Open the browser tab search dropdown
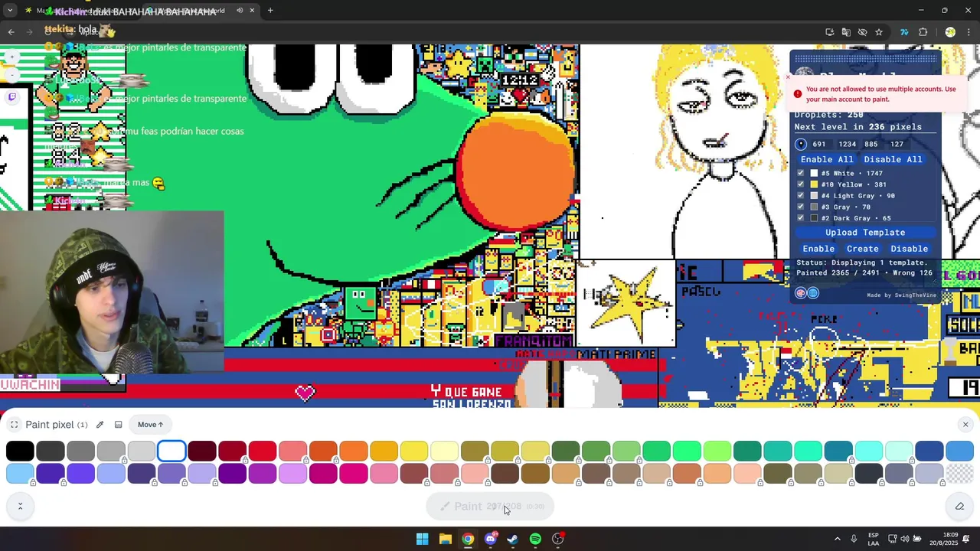The image size is (980, 551). 10,11
